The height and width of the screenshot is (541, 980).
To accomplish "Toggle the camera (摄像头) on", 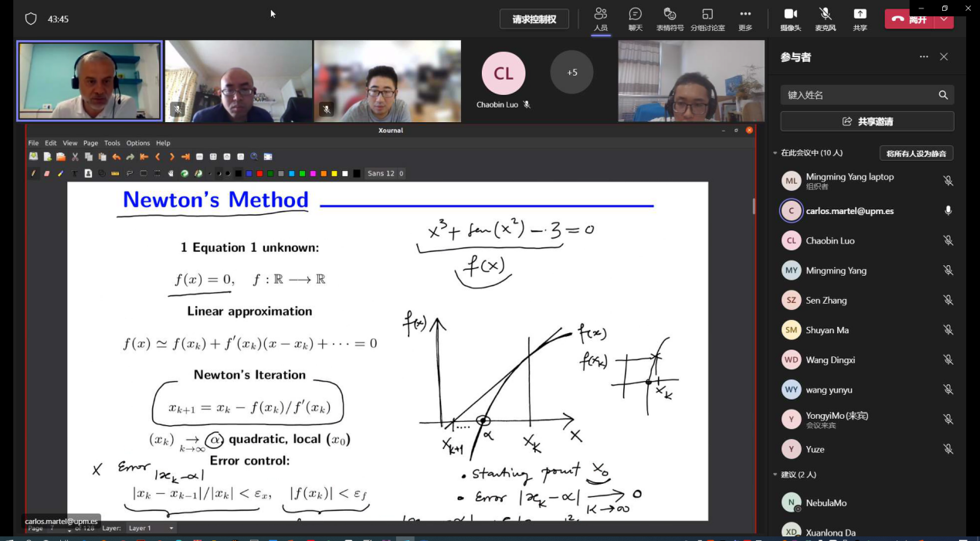I will (x=790, y=19).
